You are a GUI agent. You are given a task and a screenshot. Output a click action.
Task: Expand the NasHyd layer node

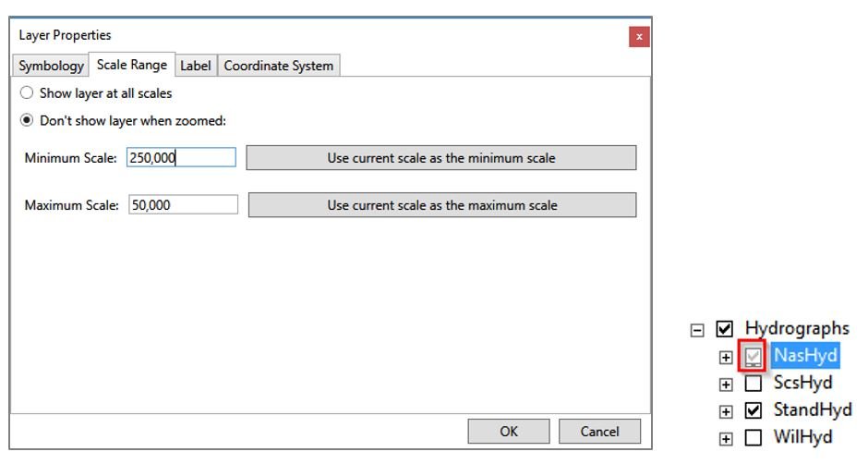click(x=727, y=357)
